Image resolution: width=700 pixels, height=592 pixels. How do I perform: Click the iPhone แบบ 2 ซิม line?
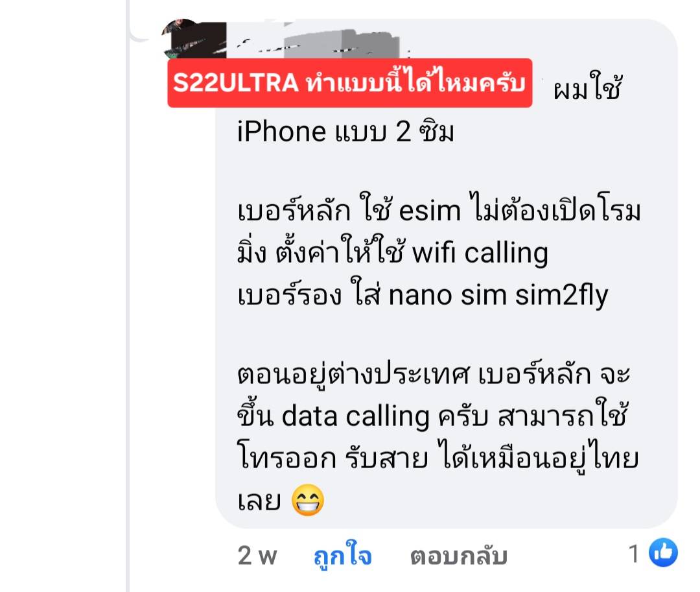tap(345, 132)
